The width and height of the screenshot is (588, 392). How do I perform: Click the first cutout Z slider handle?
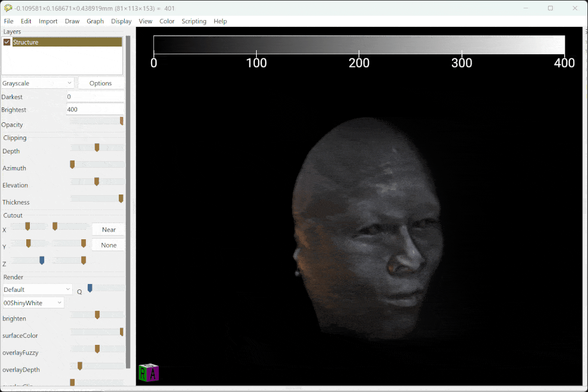(x=42, y=261)
